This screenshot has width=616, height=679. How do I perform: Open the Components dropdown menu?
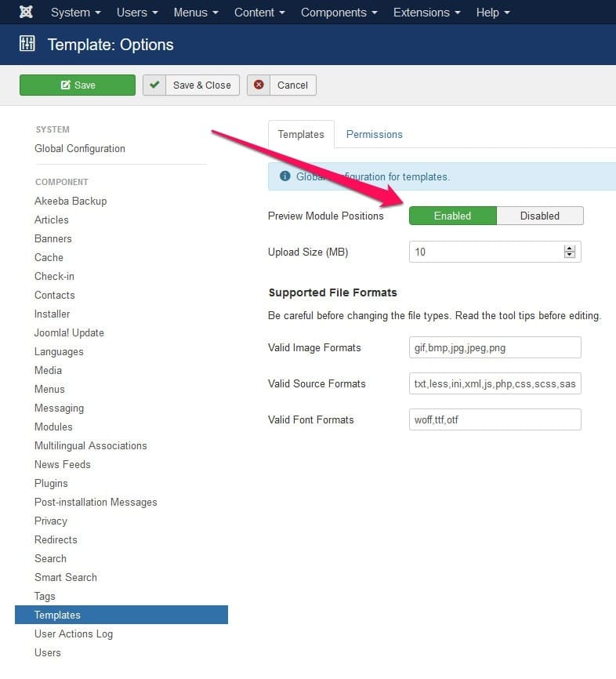tap(339, 12)
